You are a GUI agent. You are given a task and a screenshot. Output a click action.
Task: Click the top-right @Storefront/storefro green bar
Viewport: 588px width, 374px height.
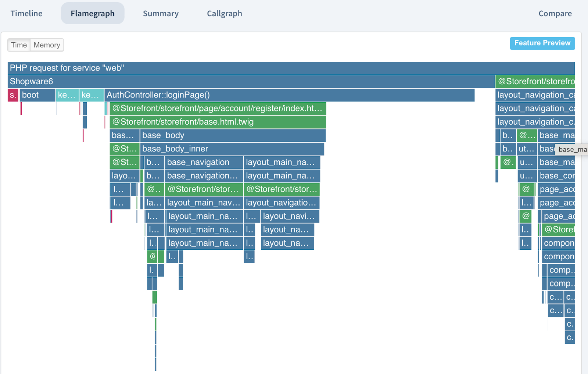click(535, 82)
